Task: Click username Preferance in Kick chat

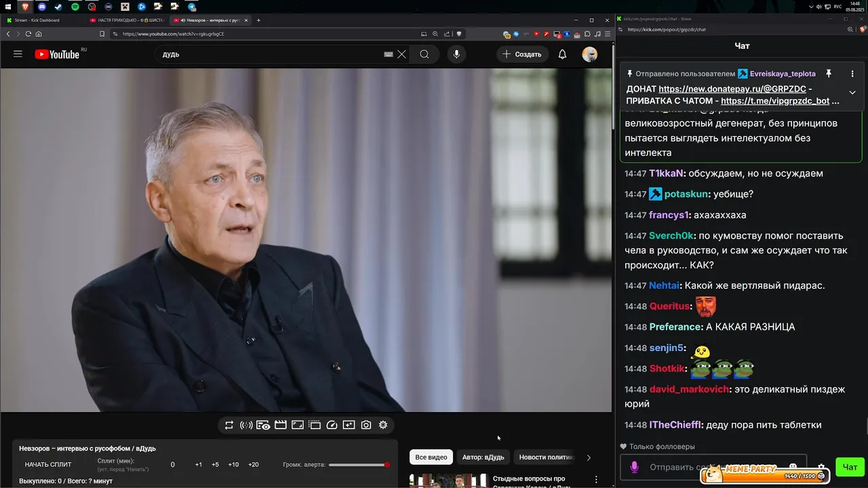Action: pos(675,327)
